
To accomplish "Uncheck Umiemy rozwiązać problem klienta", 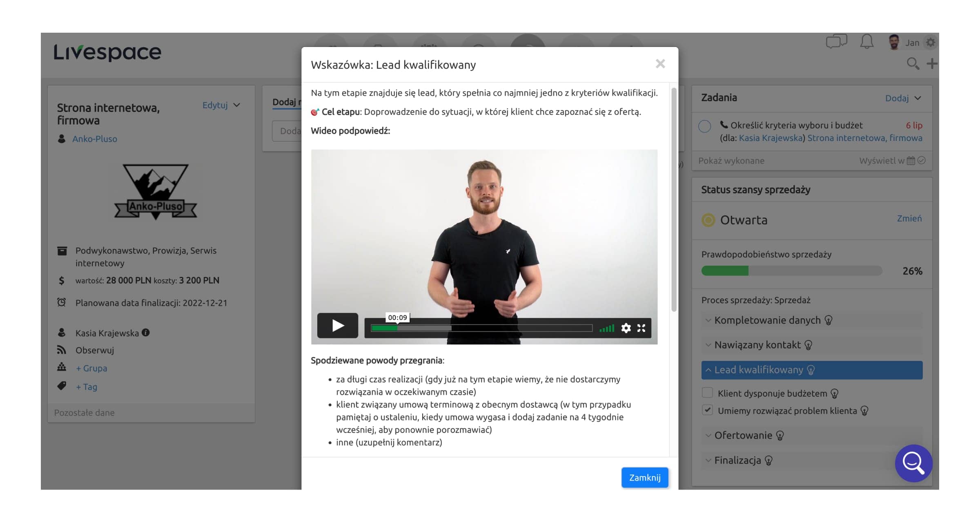I will tap(707, 410).
